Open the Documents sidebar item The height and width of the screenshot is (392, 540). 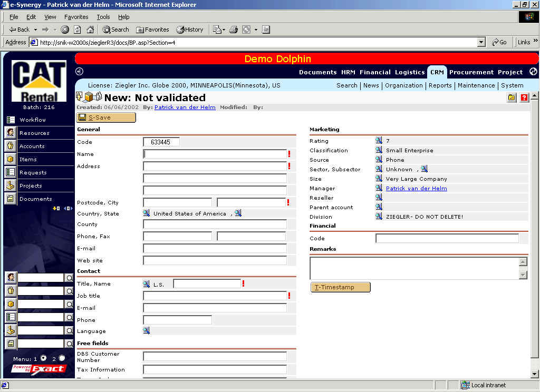point(36,199)
